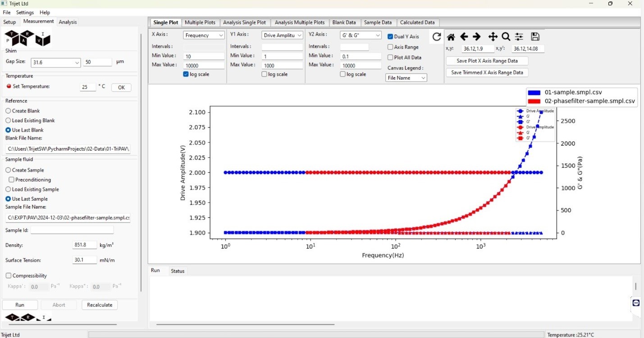Screen dimensions: 644x338
Task: Click Save Plot X Axis Range Data
Action: click(487, 61)
